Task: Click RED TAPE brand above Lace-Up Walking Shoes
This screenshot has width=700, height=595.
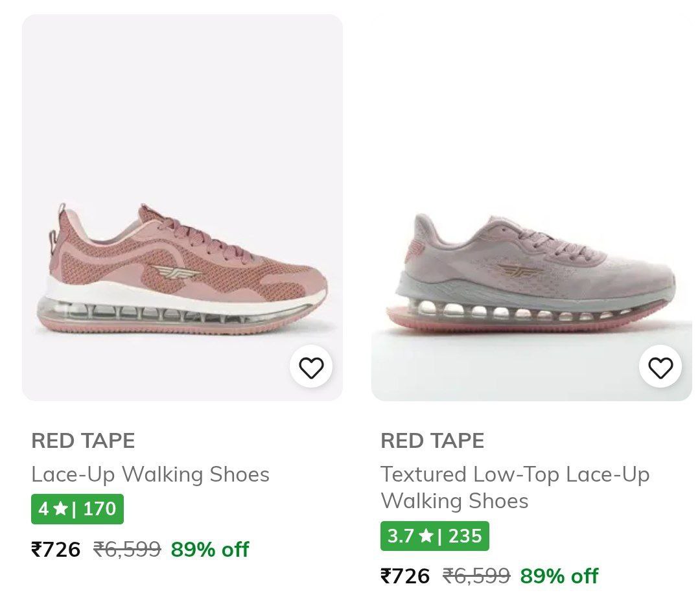Action: click(83, 441)
